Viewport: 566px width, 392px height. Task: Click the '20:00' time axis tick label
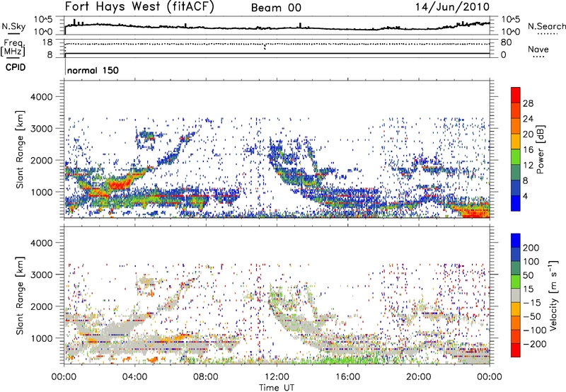(419, 377)
